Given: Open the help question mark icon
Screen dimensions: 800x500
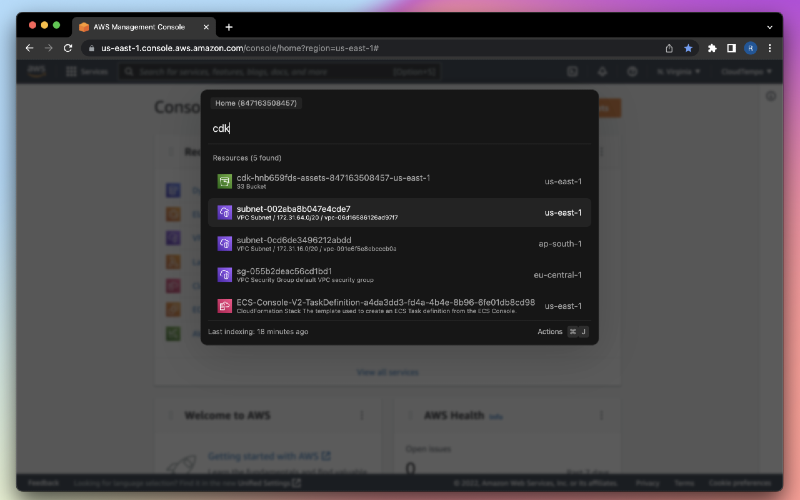Looking at the screenshot, I should tap(632, 71).
